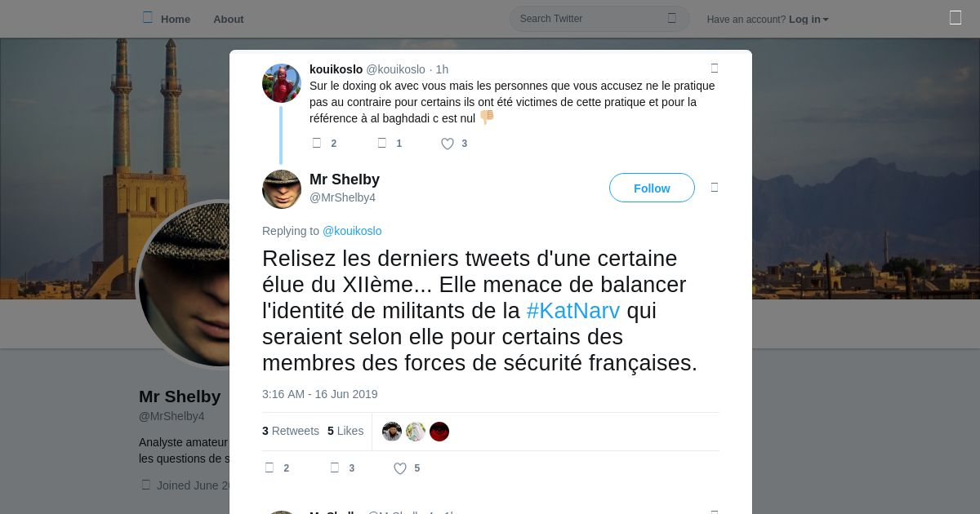Reply to the Mr Shelby tweet
Screen dimensions: 980x514
(x=269, y=467)
